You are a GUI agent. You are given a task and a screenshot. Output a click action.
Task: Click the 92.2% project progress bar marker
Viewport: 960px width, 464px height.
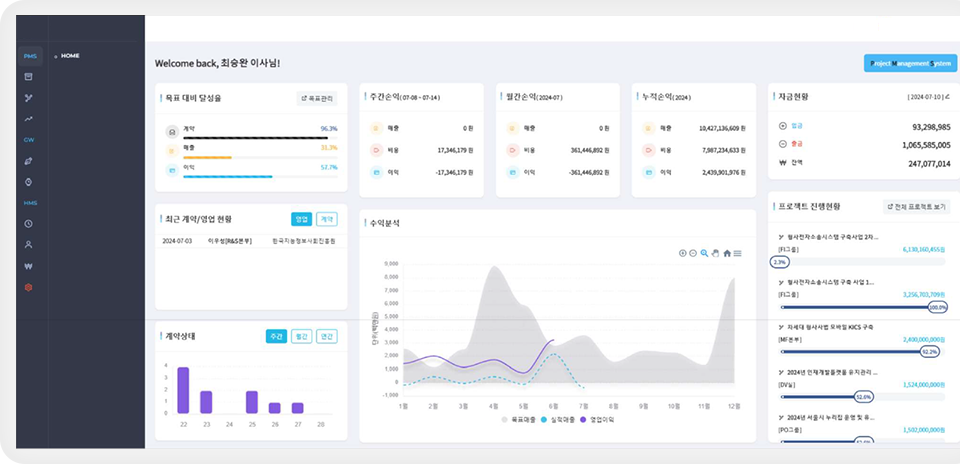pyautogui.click(x=930, y=352)
